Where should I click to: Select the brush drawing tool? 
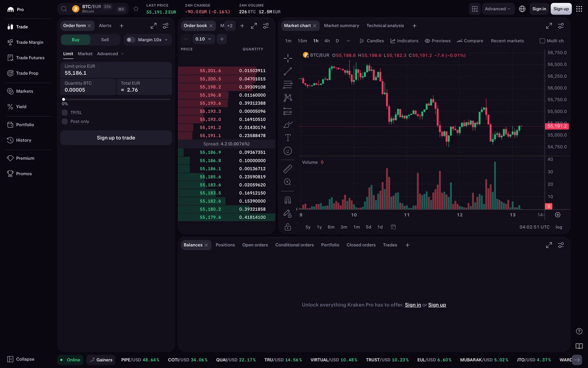(x=288, y=124)
